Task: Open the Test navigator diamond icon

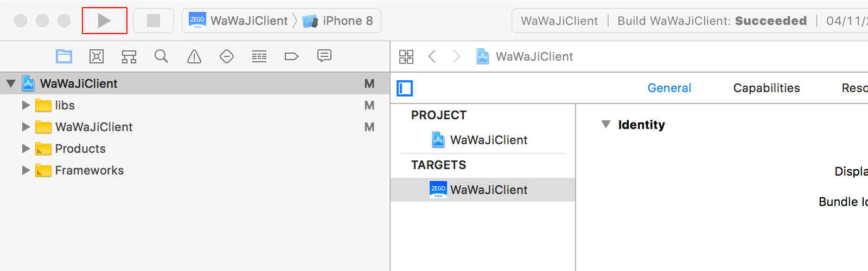Action: [227, 56]
